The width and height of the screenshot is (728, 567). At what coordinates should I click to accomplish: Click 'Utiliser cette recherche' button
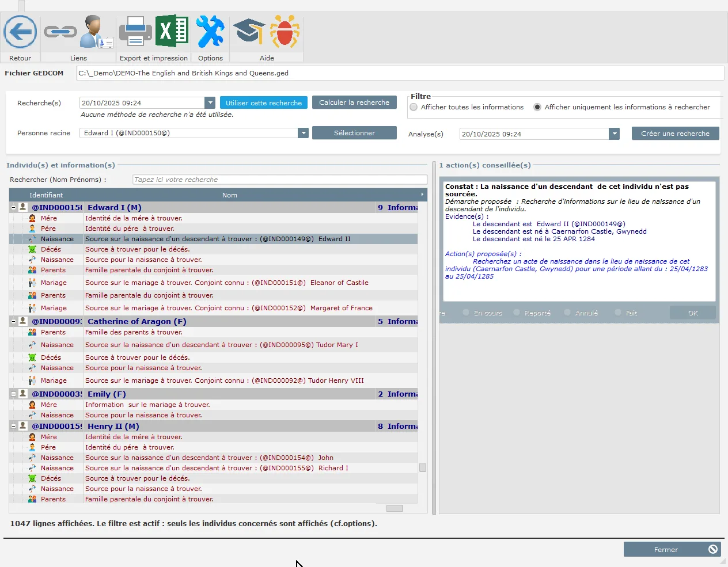pyautogui.click(x=263, y=103)
